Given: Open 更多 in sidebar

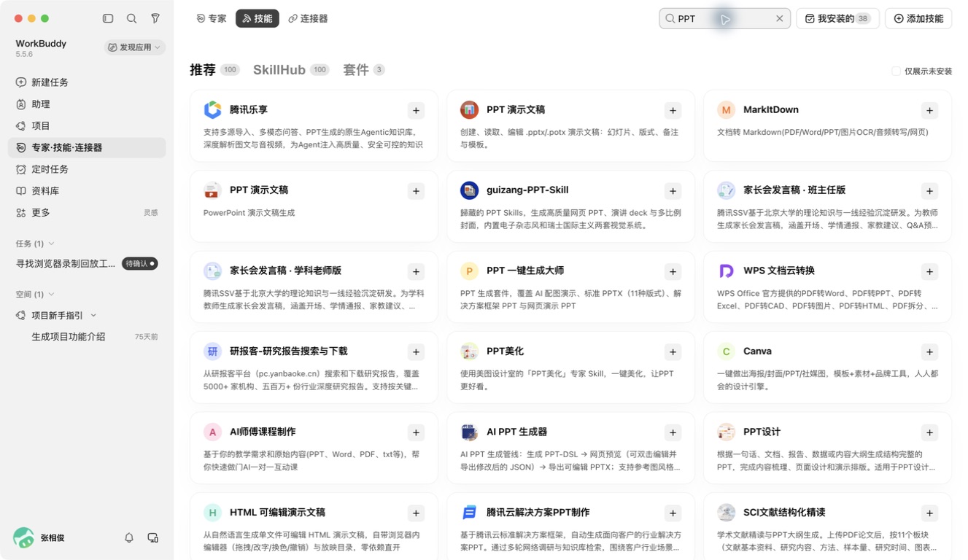Looking at the screenshot, I should (87, 212).
